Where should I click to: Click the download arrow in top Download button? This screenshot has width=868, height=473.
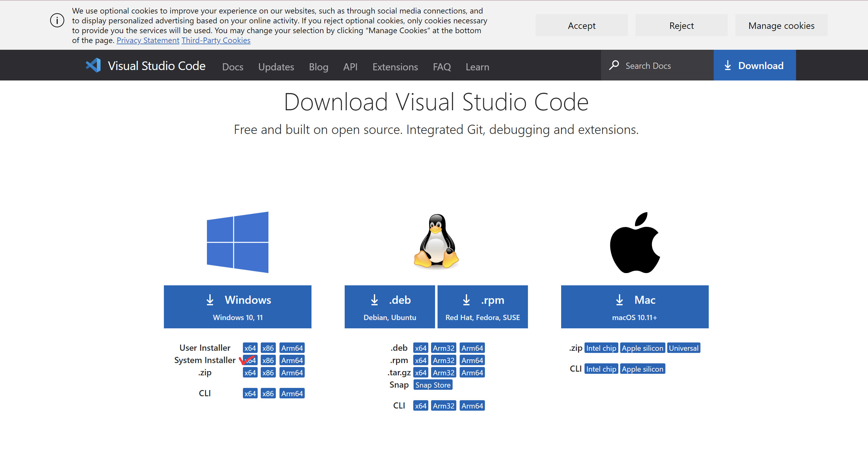point(727,65)
